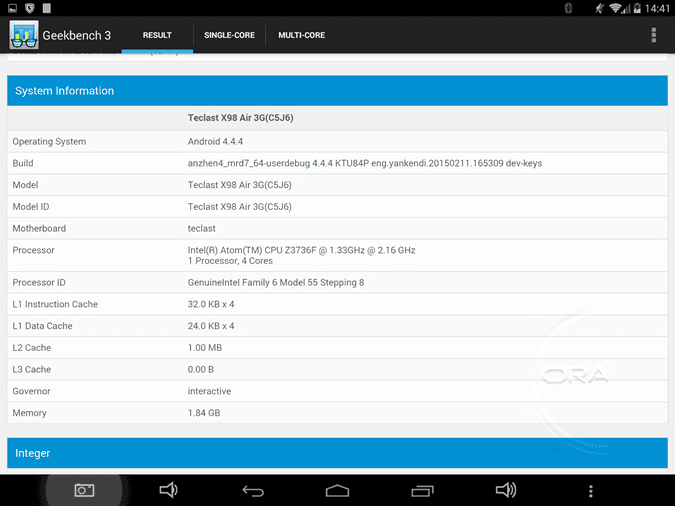Screen dimensions: 675x506
Task: Select the 1.00 MB L2 Cache value
Action: 204,348
